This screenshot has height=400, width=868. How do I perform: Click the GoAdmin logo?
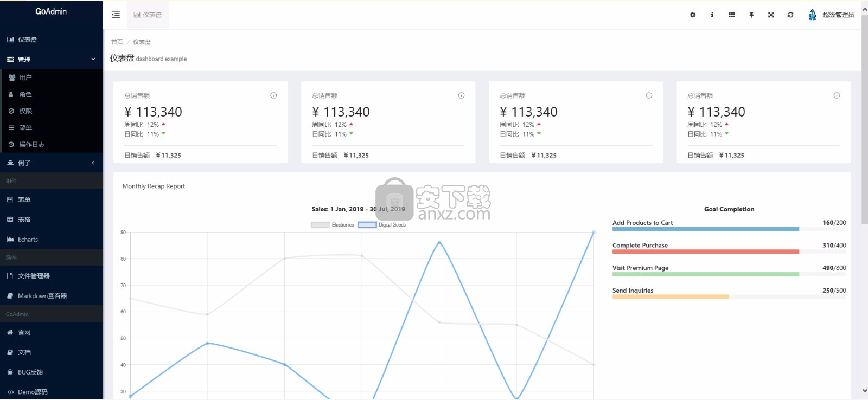coord(51,11)
